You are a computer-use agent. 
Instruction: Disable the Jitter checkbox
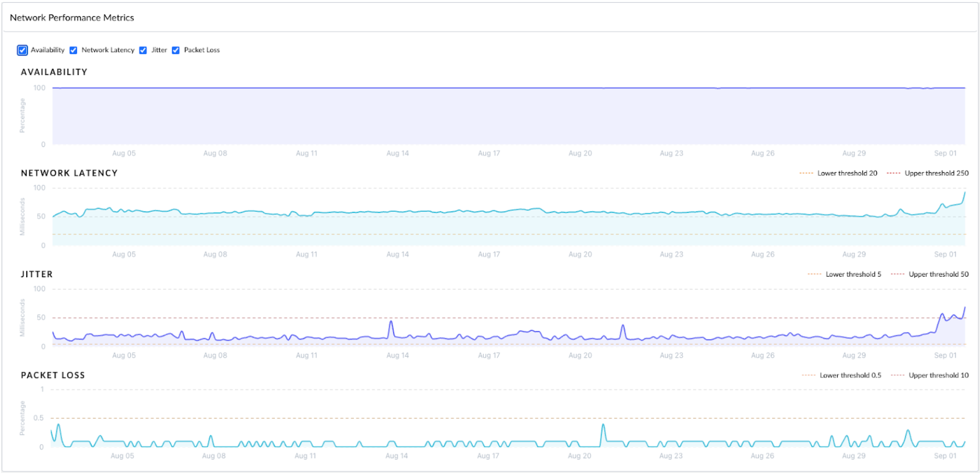[x=143, y=50]
